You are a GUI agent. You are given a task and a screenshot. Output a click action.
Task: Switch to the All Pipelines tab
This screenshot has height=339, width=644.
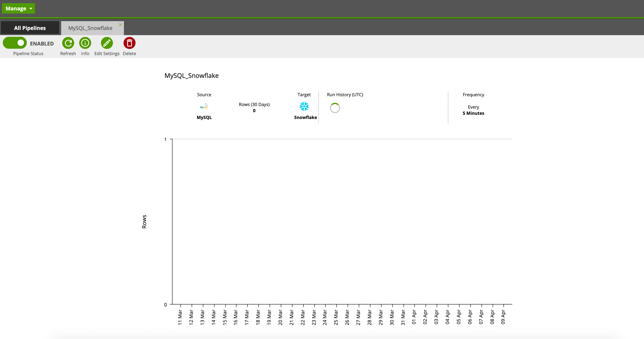coord(30,28)
